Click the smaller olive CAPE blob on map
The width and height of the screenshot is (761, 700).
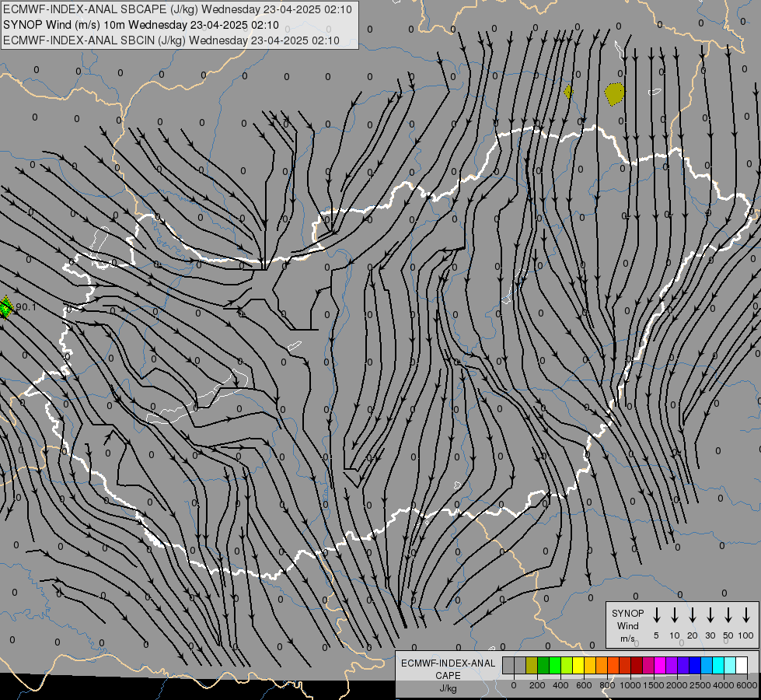568,91
